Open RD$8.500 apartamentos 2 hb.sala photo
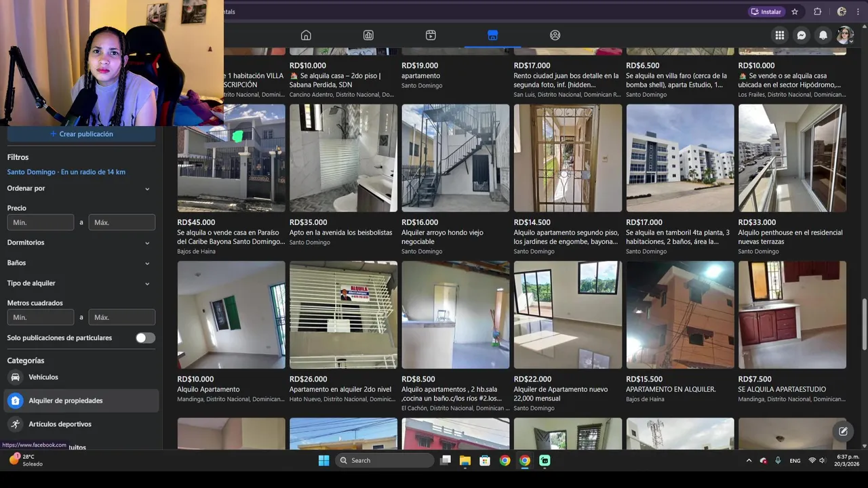 [456, 315]
